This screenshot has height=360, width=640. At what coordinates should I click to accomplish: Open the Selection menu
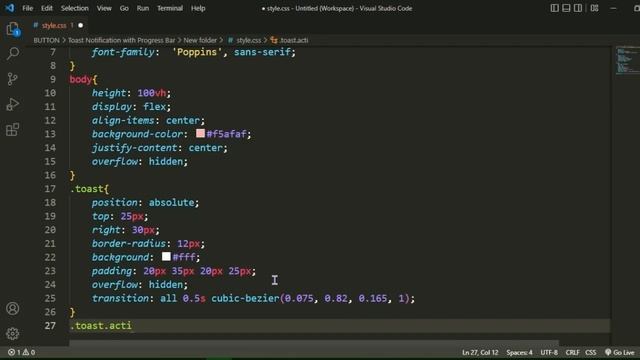(75, 8)
